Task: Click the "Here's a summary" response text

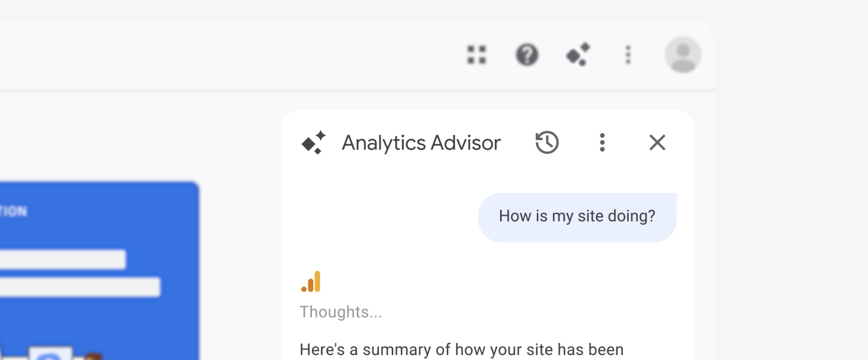Action: point(461,350)
